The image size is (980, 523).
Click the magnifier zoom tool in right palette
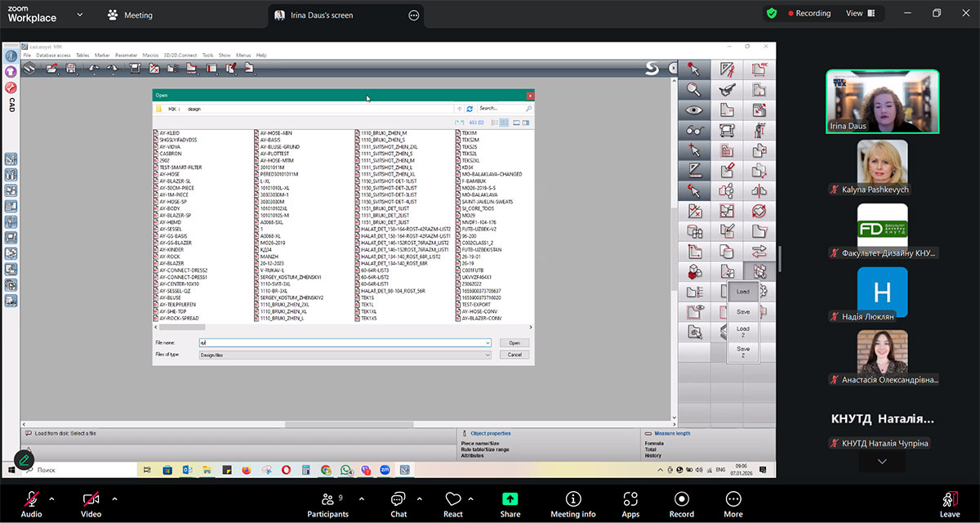tap(693, 90)
